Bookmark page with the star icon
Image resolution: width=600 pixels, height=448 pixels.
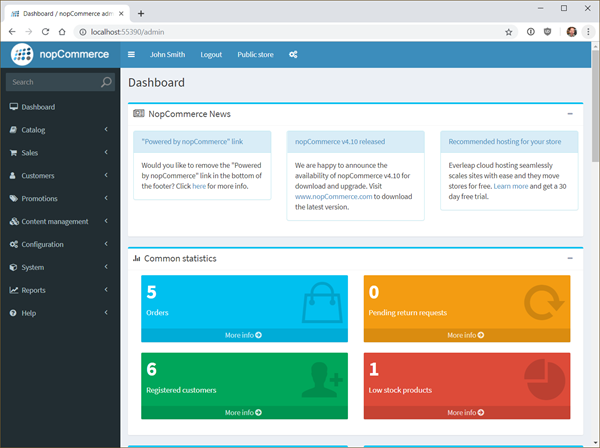click(x=508, y=32)
